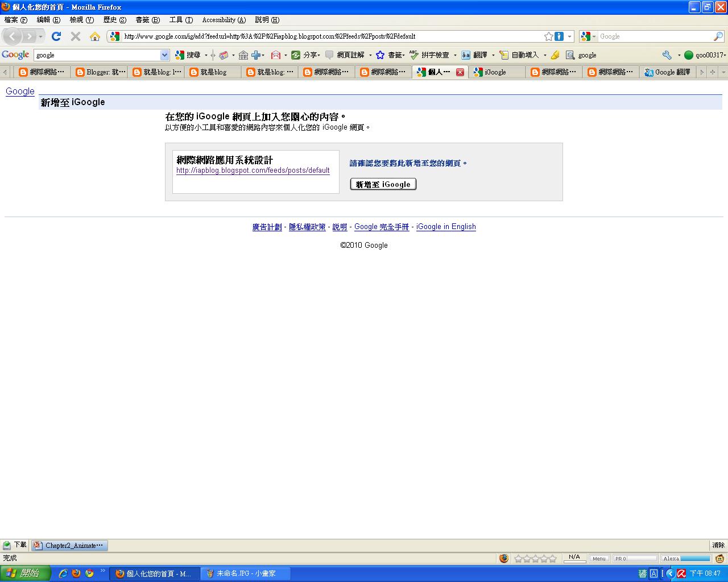Click the Back navigation arrow

13,36
